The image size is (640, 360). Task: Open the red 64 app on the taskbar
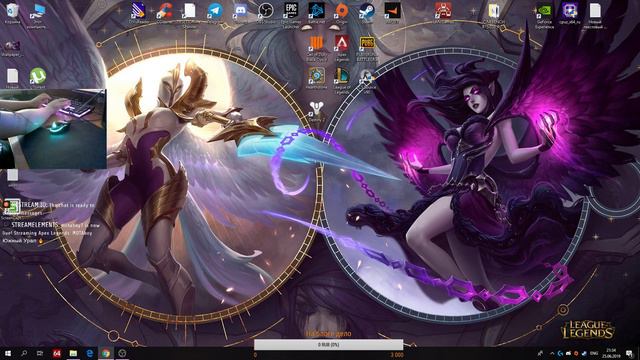click(x=57, y=353)
